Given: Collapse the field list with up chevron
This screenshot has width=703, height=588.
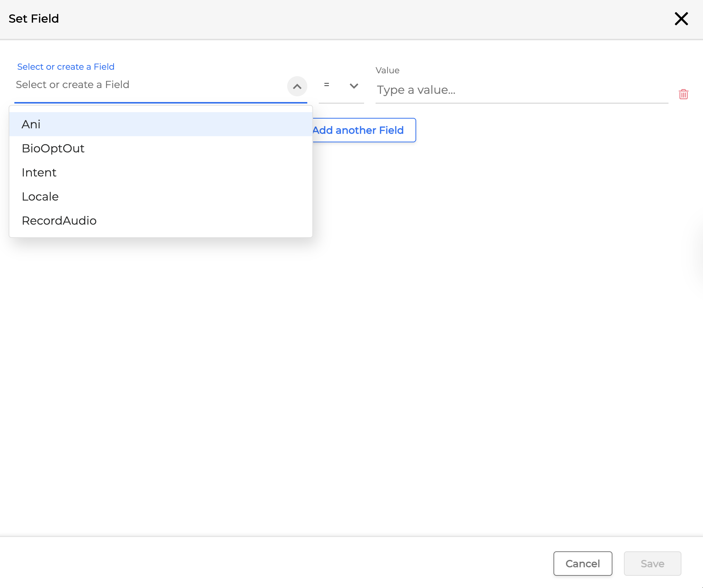Looking at the screenshot, I should pos(297,86).
